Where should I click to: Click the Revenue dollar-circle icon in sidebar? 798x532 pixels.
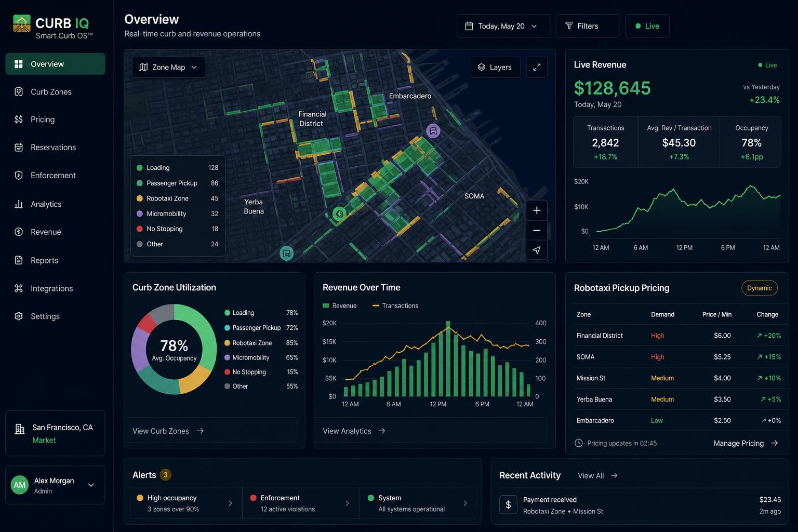[x=19, y=232]
